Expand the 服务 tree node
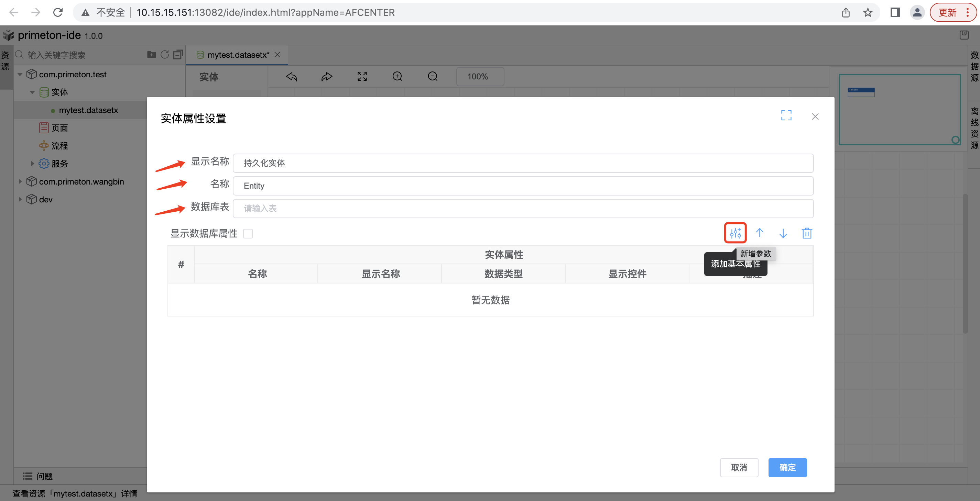Image resolution: width=980 pixels, height=501 pixels. pyautogui.click(x=32, y=164)
